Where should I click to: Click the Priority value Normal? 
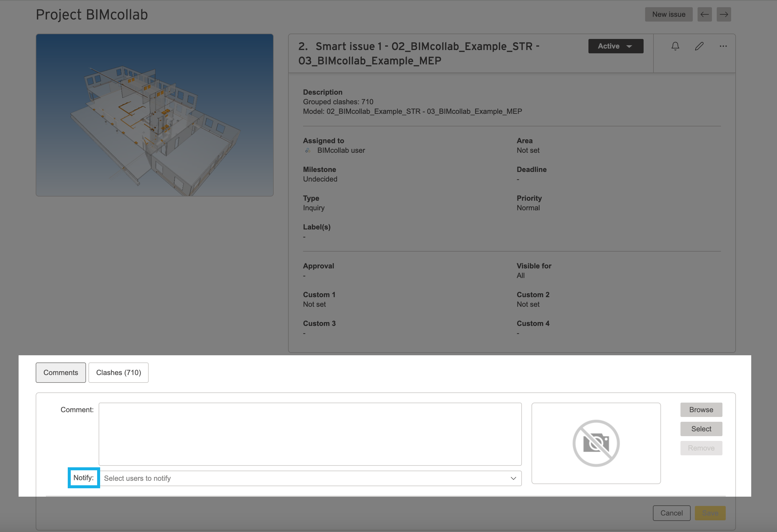[528, 208]
